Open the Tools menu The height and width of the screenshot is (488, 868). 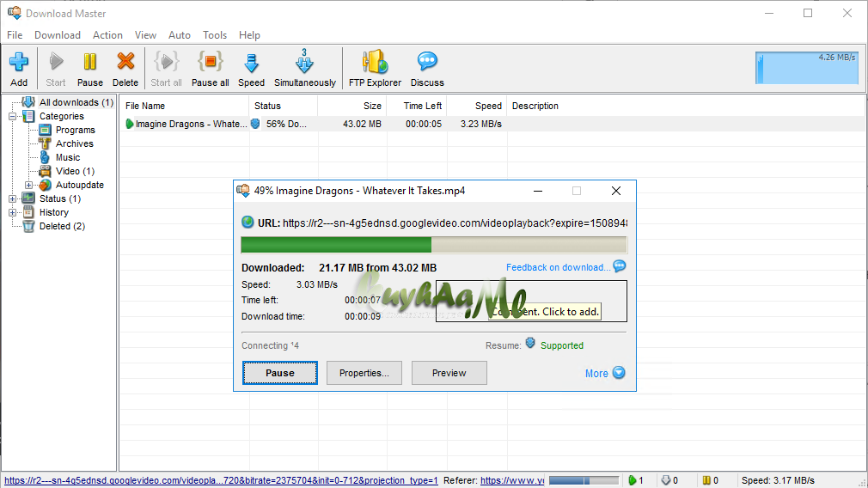(x=215, y=35)
